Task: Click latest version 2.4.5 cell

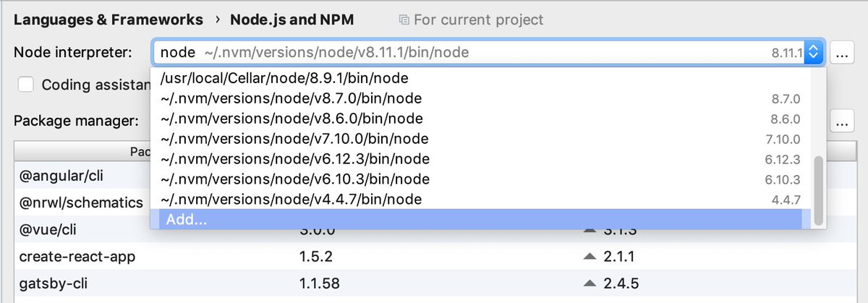Action: (x=622, y=283)
